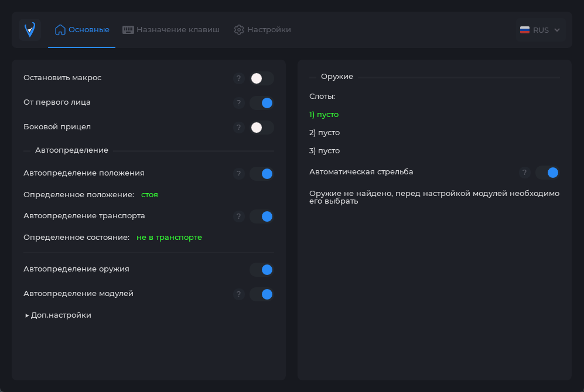Click the Russian flag icon
584x392 pixels.
pyautogui.click(x=525, y=30)
